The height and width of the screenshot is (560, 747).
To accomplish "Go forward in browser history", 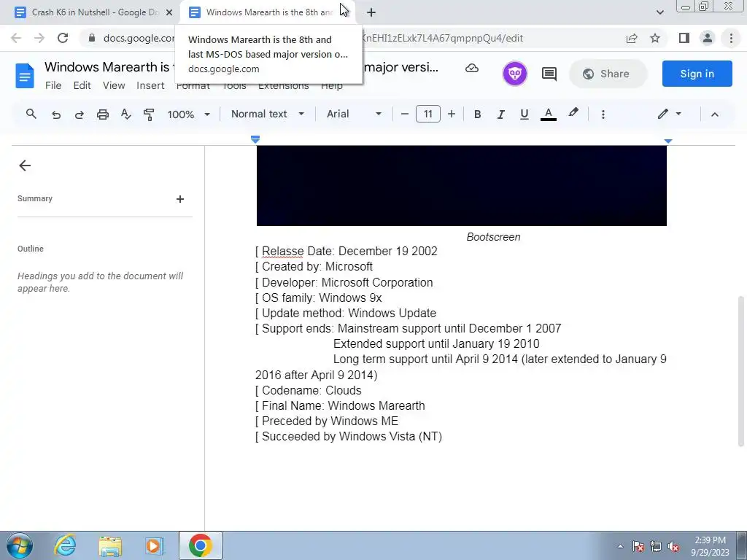I will tap(39, 38).
